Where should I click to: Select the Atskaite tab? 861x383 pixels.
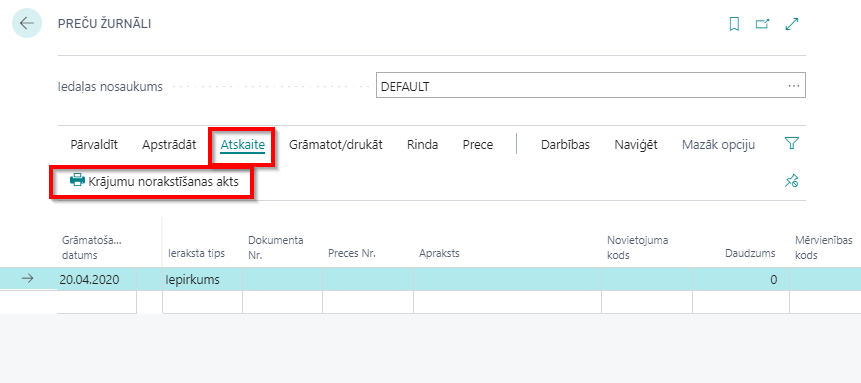243,145
